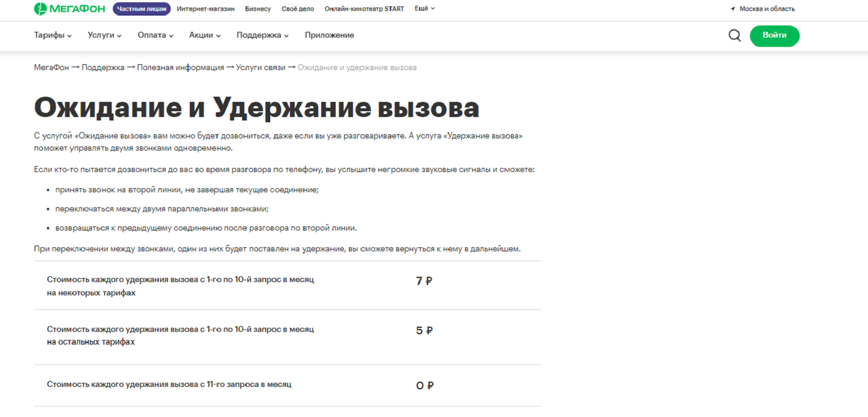Open the Своё дело link
Image resolution: width=868 pixels, height=417 pixels.
click(297, 9)
